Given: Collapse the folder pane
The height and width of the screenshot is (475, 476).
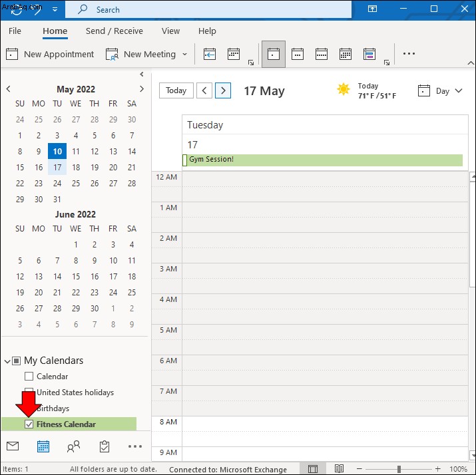Looking at the screenshot, I should pos(141,74).
